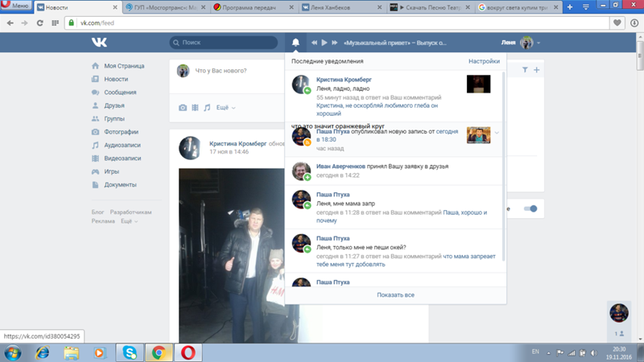The height and width of the screenshot is (362, 644).
Task: Switch to Скачать Песню browser tab
Action: tap(430, 7)
